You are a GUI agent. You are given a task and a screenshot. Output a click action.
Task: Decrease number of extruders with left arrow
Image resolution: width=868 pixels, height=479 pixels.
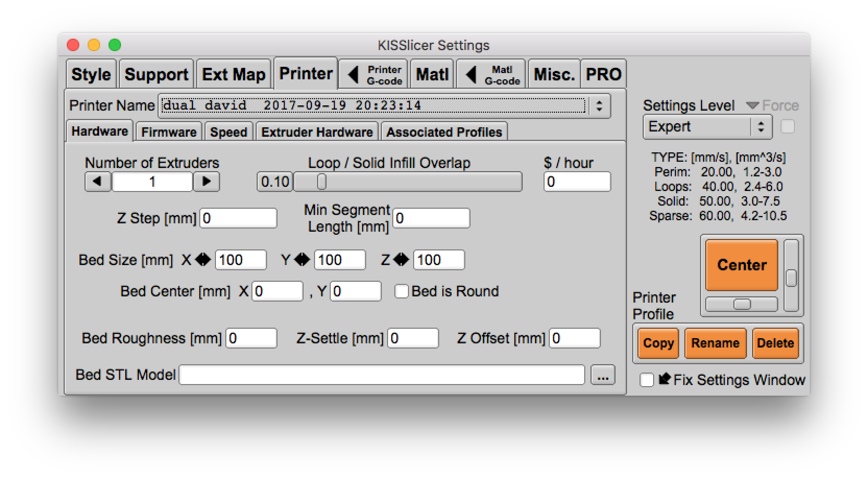pyautogui.click(x=98, y=182)
